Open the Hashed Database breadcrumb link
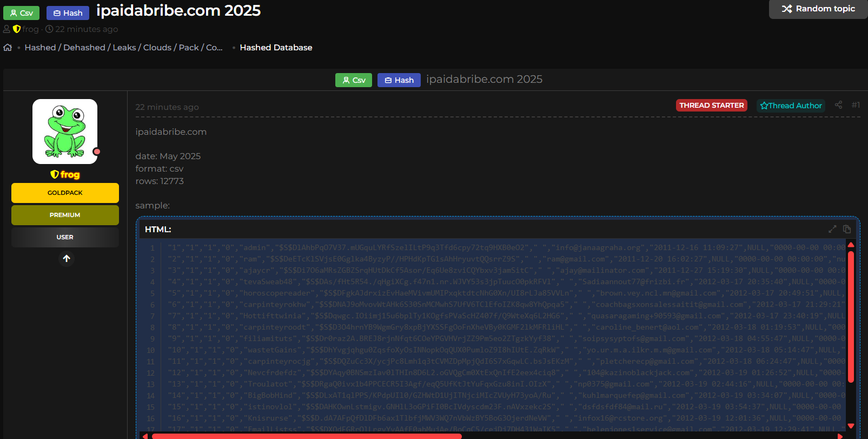Image resolution: width=868 pixels, height=439 pixels. [276, 48]
